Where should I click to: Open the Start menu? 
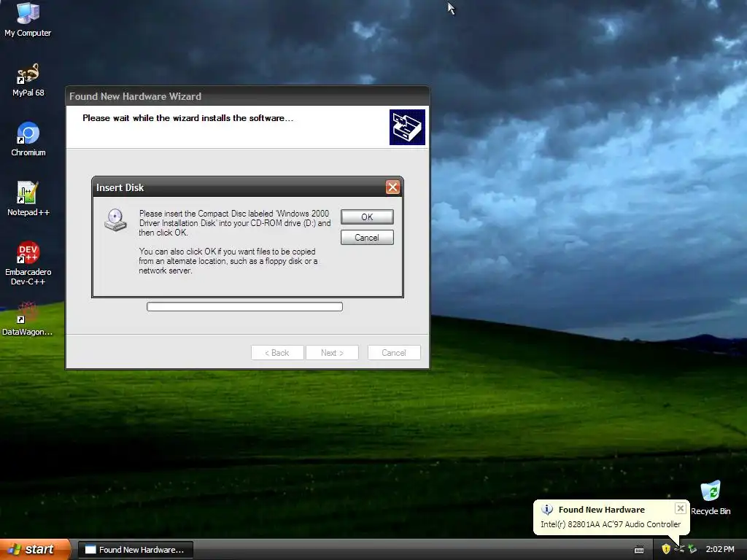coord(35,549)
